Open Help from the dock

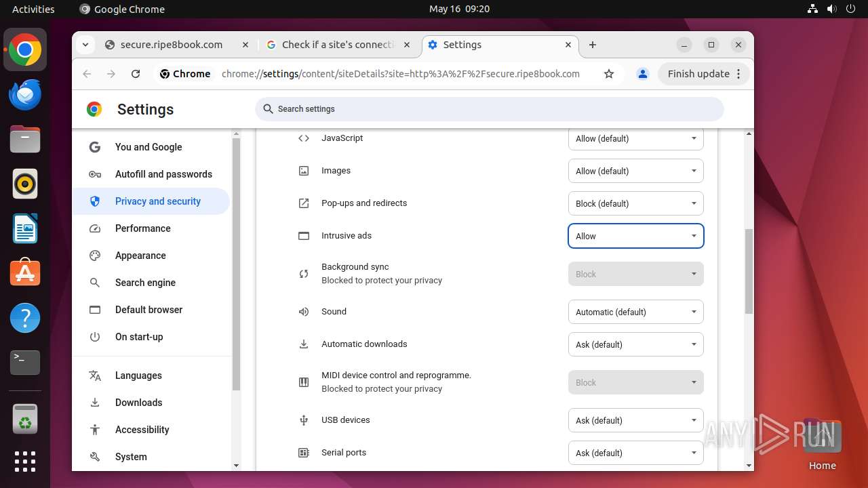click(25, 318)
